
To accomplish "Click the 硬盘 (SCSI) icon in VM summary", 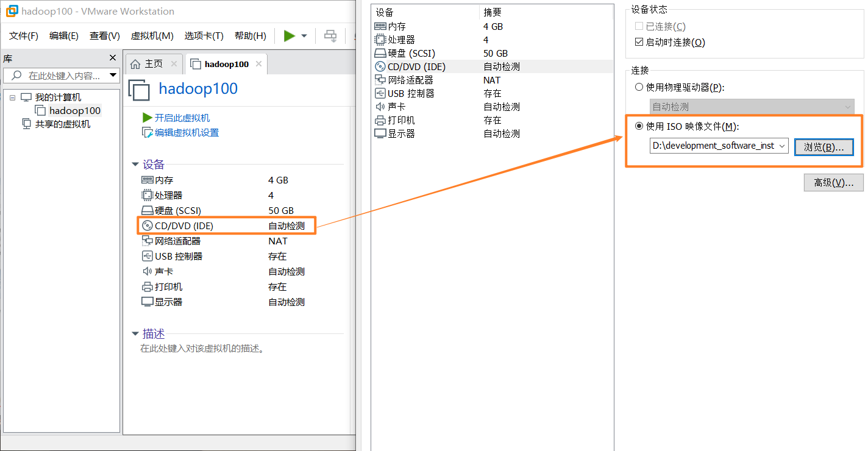I will coord(147,210).
